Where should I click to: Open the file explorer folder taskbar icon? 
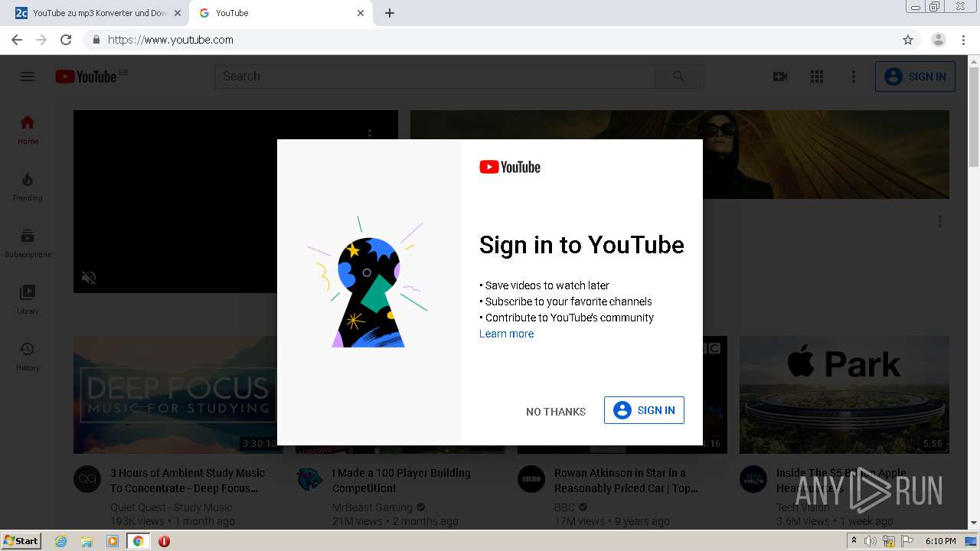coord(87,541)
